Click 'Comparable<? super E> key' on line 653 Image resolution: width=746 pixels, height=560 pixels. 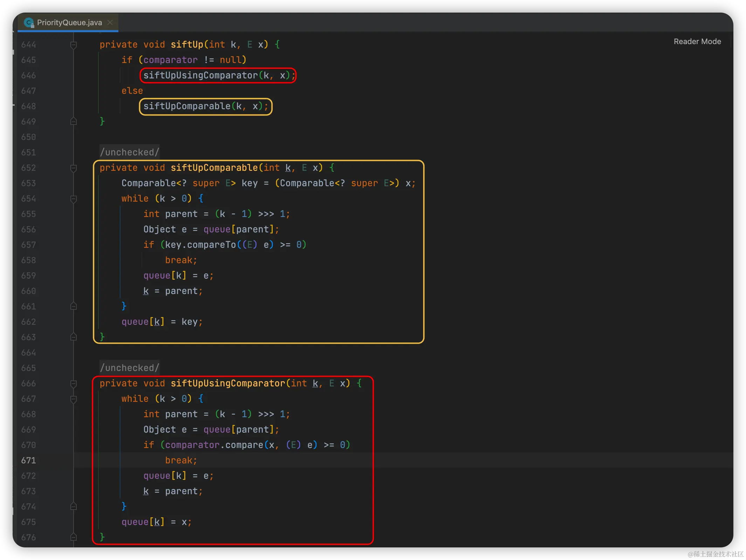point(189,183)
